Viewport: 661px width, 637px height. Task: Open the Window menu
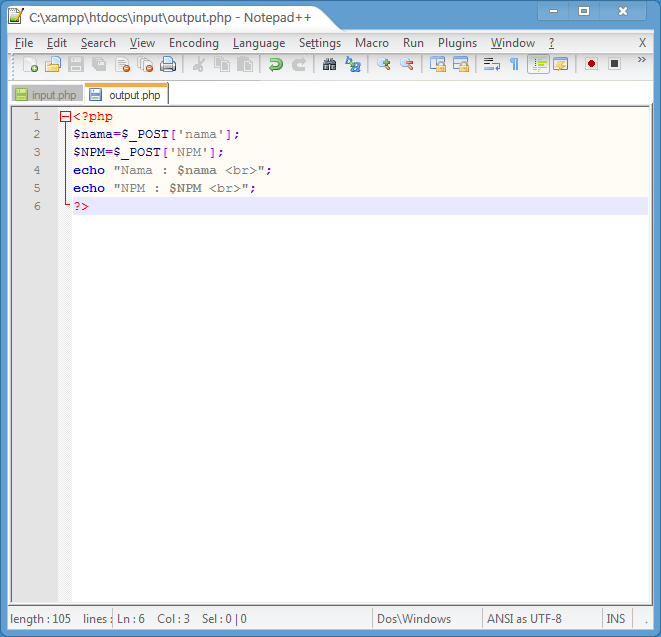[513, 43]
